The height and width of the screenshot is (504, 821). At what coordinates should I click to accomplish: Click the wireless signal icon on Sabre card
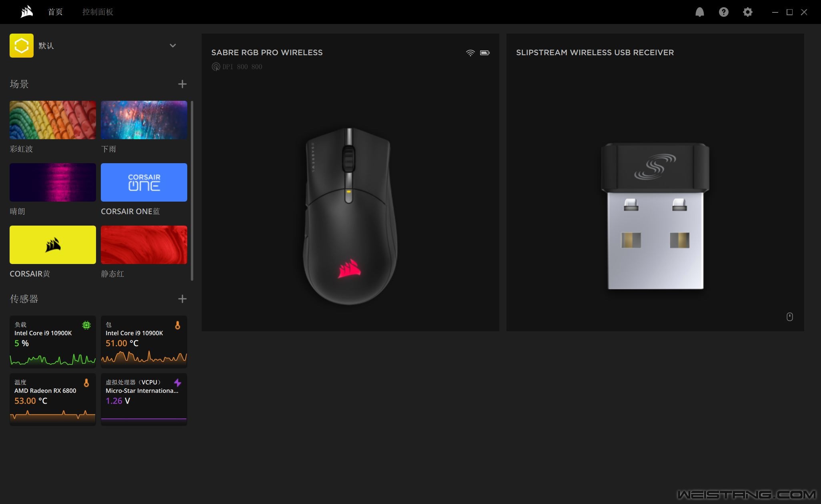tap(471, 53)
